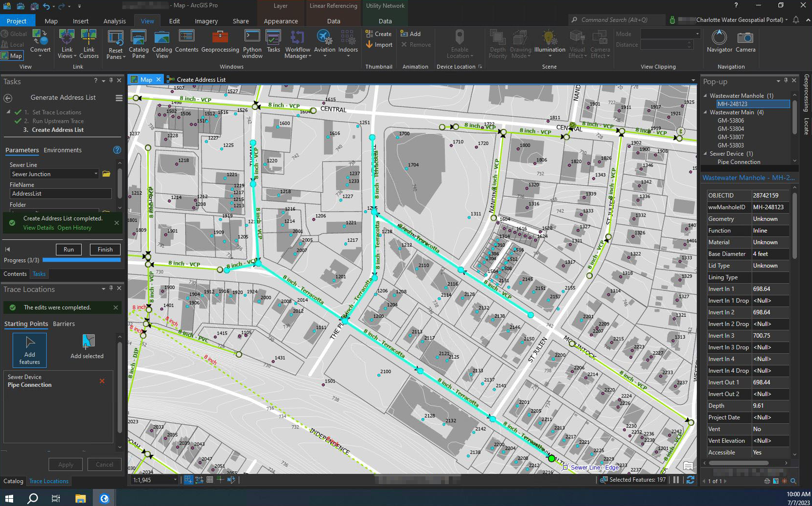812x506 pixels.
Task: Open the Geoprocessing pane
Action: tap(219, 44)
